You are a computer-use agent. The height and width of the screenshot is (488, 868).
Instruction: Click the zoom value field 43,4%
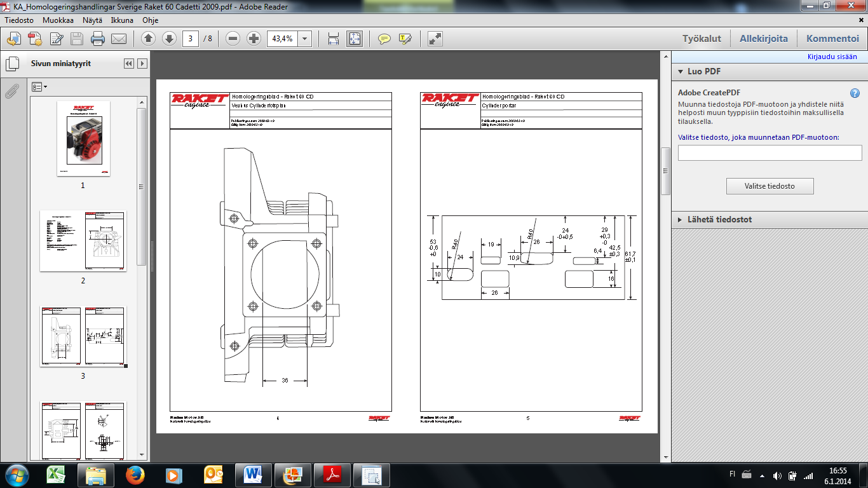pyautogui.click(x=282, y=39)
